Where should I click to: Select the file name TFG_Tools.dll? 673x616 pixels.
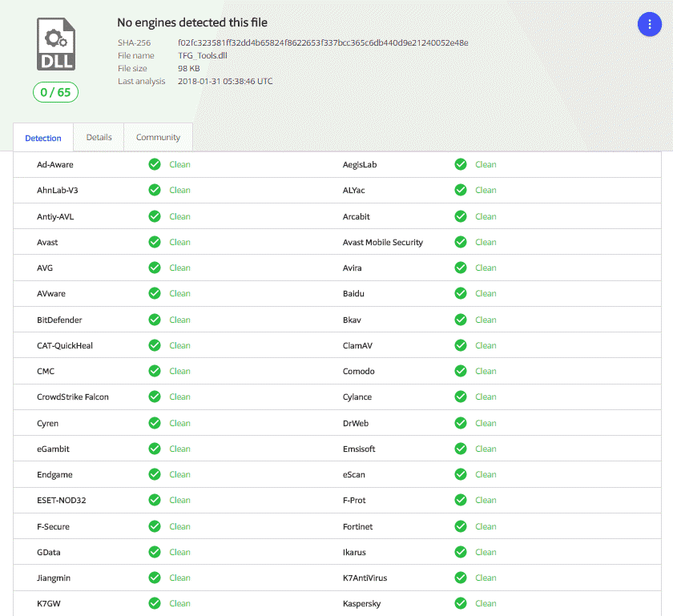[203, 56]
